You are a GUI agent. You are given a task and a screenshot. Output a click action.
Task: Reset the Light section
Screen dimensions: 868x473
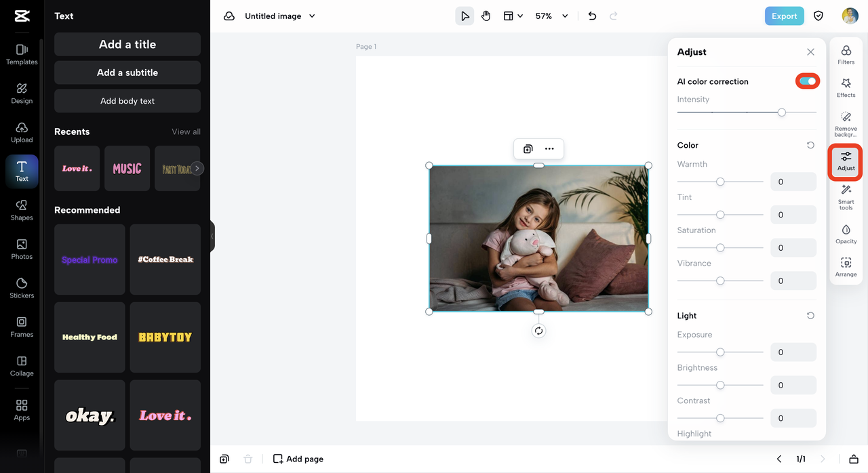tap(810, 316)
